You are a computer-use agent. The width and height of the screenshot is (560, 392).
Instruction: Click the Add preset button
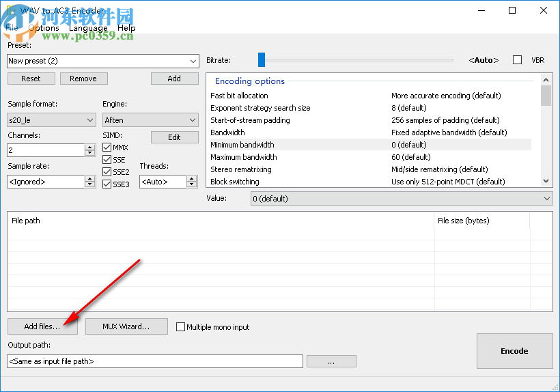coord(174,79)
